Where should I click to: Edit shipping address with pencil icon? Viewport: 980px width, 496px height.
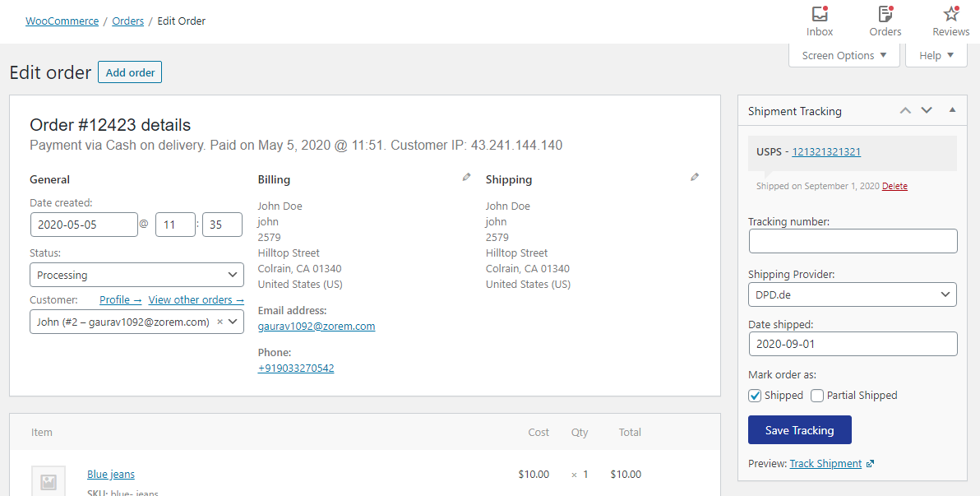[695, 177]
